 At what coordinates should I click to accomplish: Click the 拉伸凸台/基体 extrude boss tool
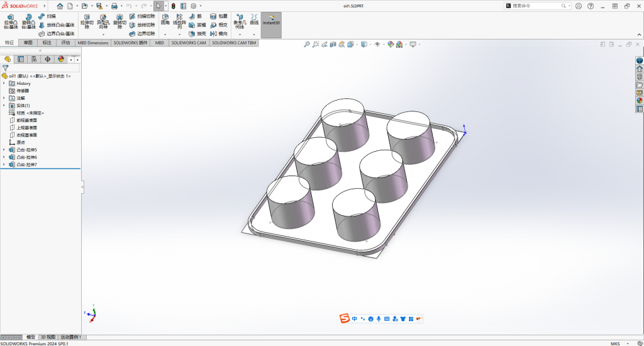click(x=11, y=22)
